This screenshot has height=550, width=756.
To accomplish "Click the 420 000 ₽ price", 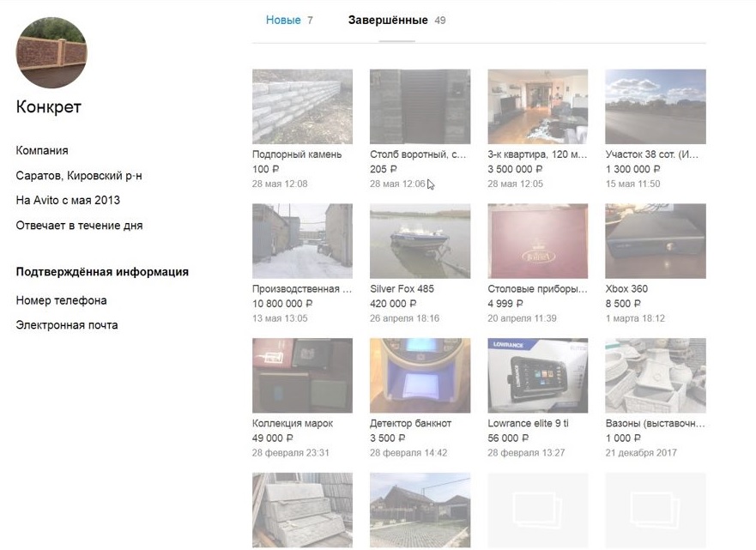I will coord(393,304).
